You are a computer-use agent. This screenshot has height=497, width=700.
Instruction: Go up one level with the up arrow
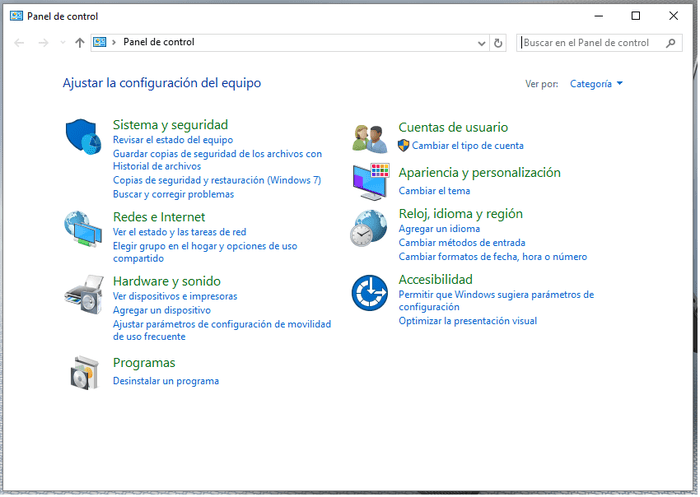[x=79, y=43]
